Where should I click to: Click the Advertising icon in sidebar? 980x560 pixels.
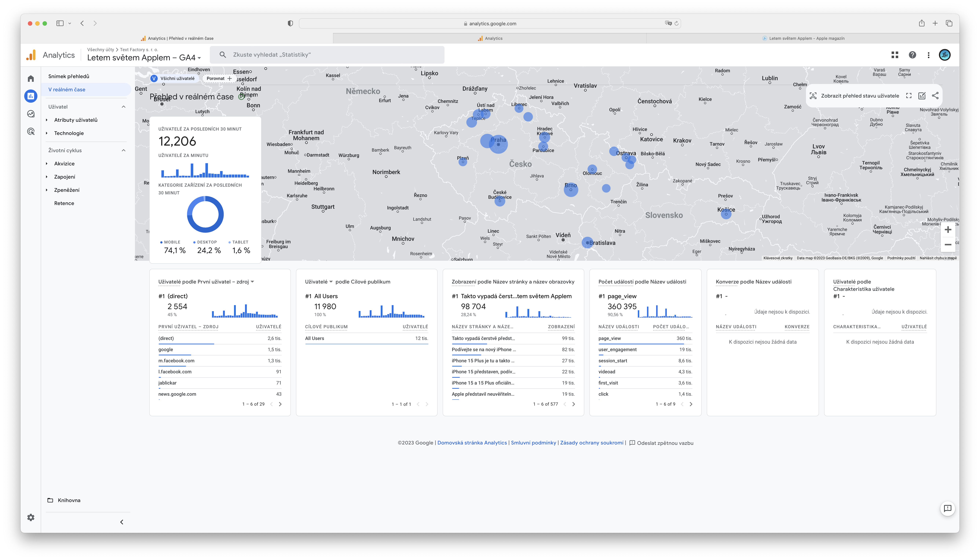(31, 131)
